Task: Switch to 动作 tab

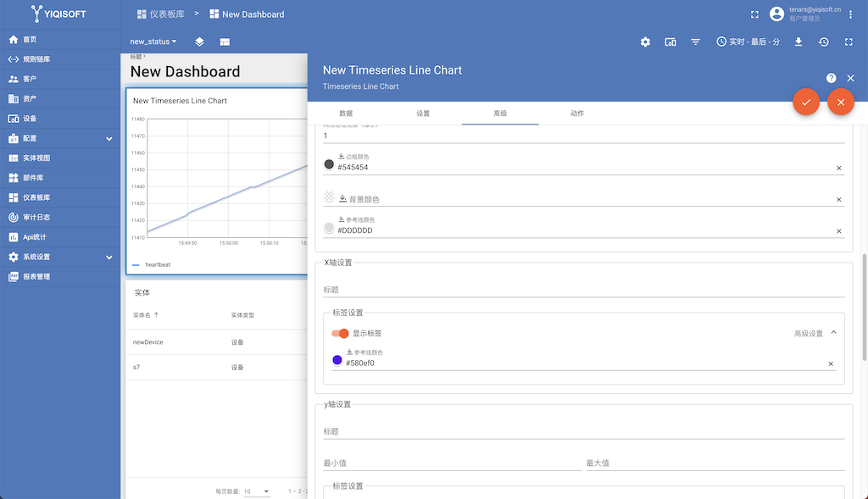Action: click(576, 114)
